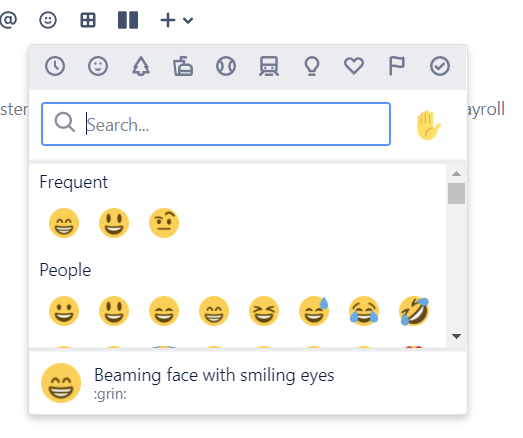Pick first grinning emoji in People
The image size is (523, 438).
tap(64, 311)
